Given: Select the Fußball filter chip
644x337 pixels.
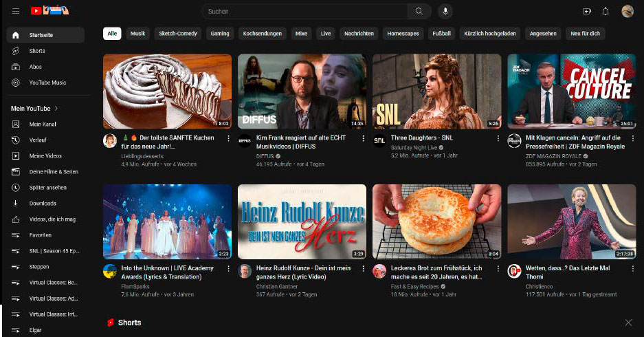Looking at the screenshot, I should 441,34.
